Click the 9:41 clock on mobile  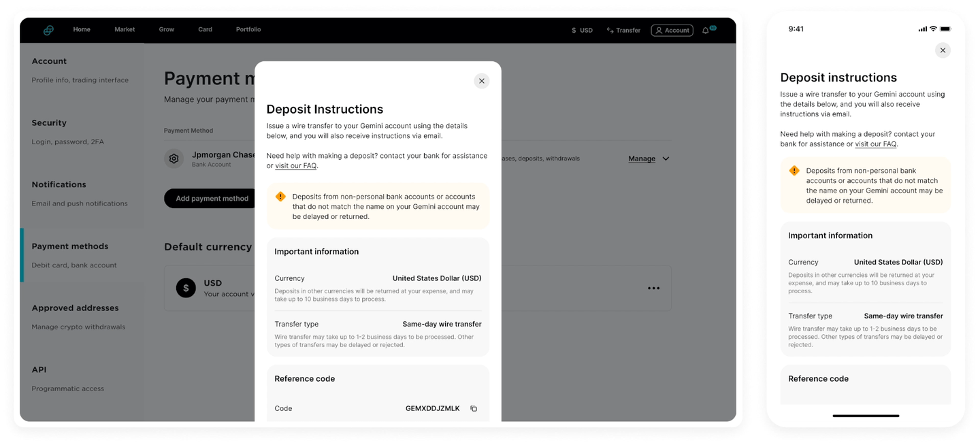point(796,29)
